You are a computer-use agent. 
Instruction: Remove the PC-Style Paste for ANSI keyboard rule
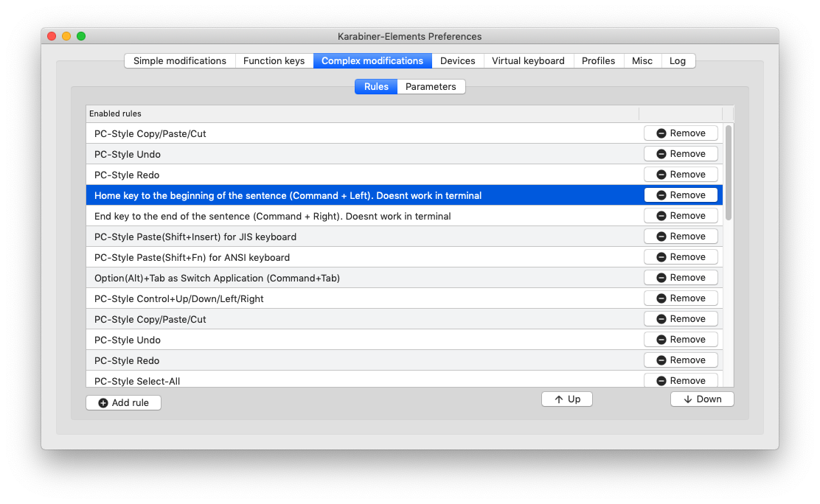[x=681, y=256]
